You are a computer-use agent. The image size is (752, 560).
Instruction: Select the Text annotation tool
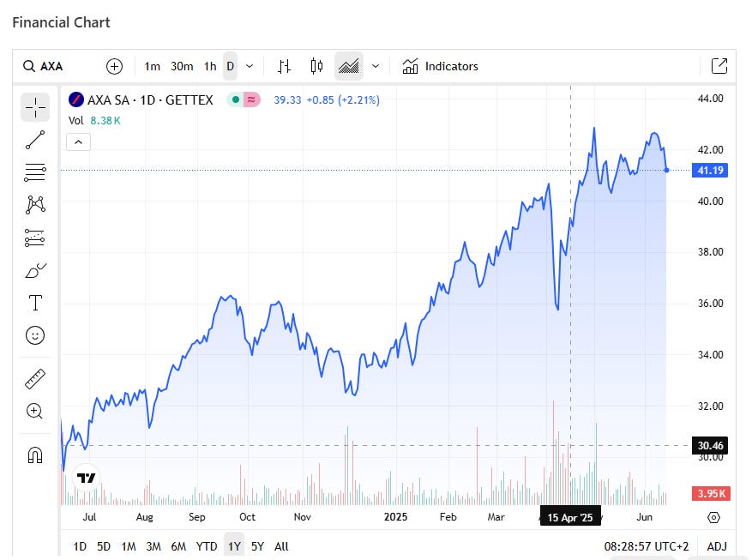pyautogui.click(x=35, y=303)
